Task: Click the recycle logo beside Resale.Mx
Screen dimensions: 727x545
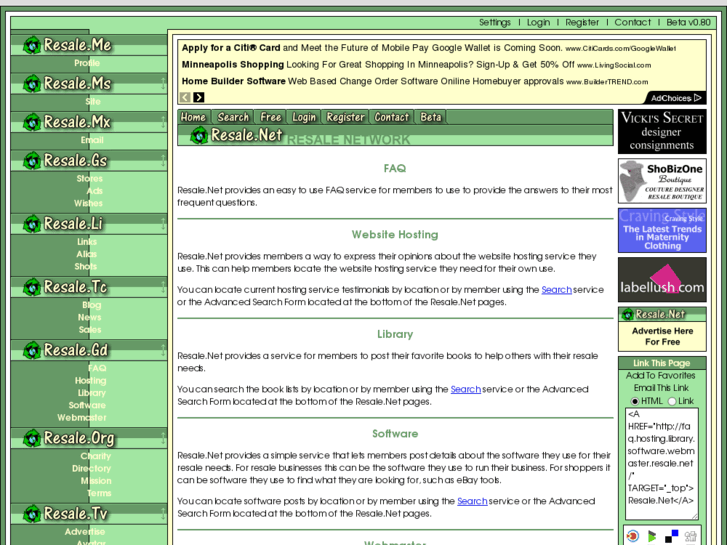Action: coord(32,122)
